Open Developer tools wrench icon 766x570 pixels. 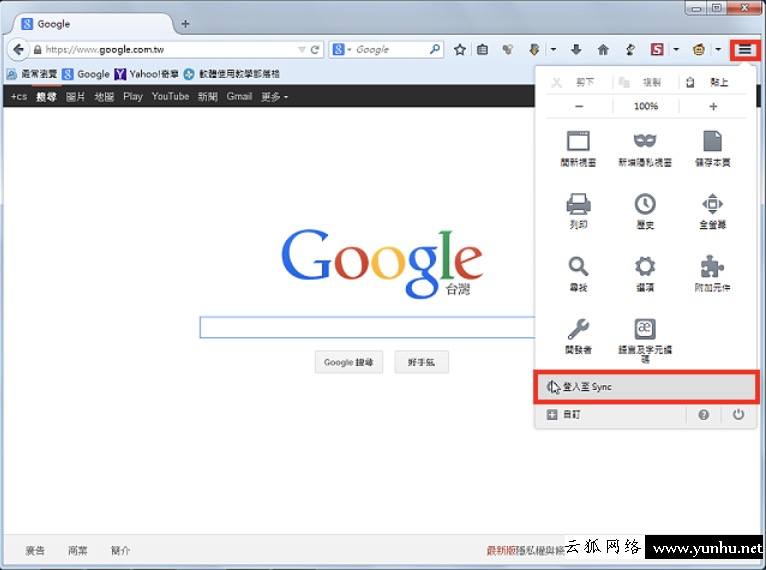(578, 336)
